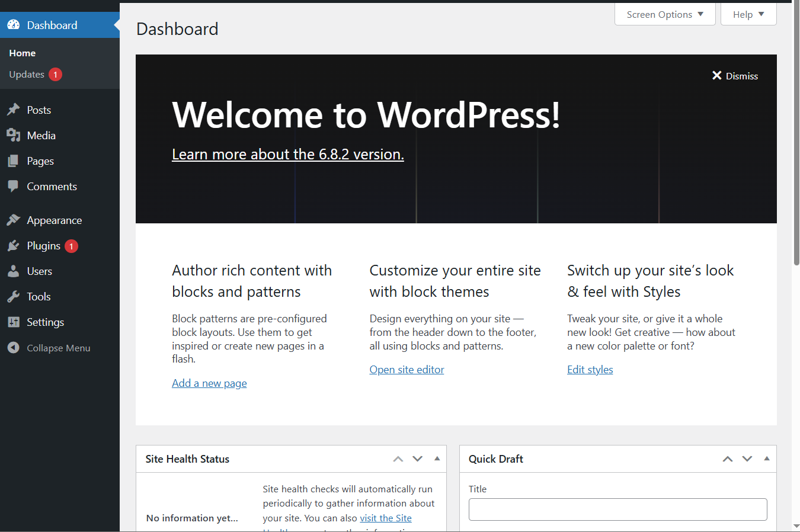Click the Media library icon

[x=13, y=135]
